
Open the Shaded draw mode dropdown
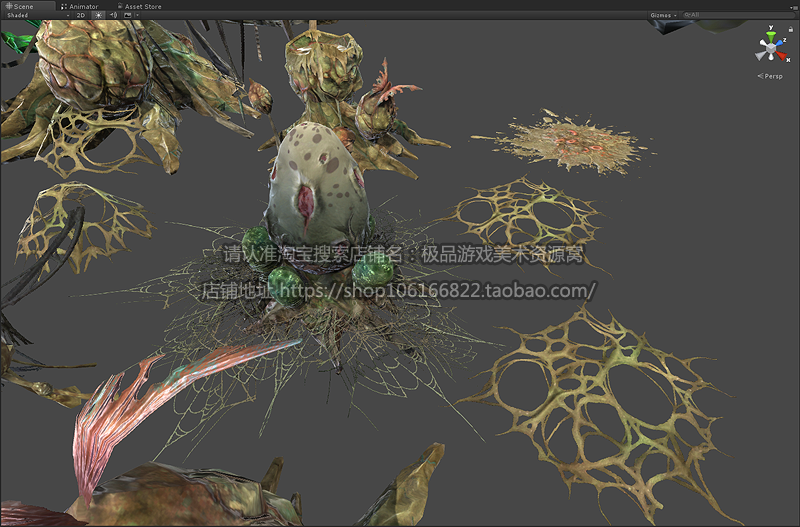(38, 15)
